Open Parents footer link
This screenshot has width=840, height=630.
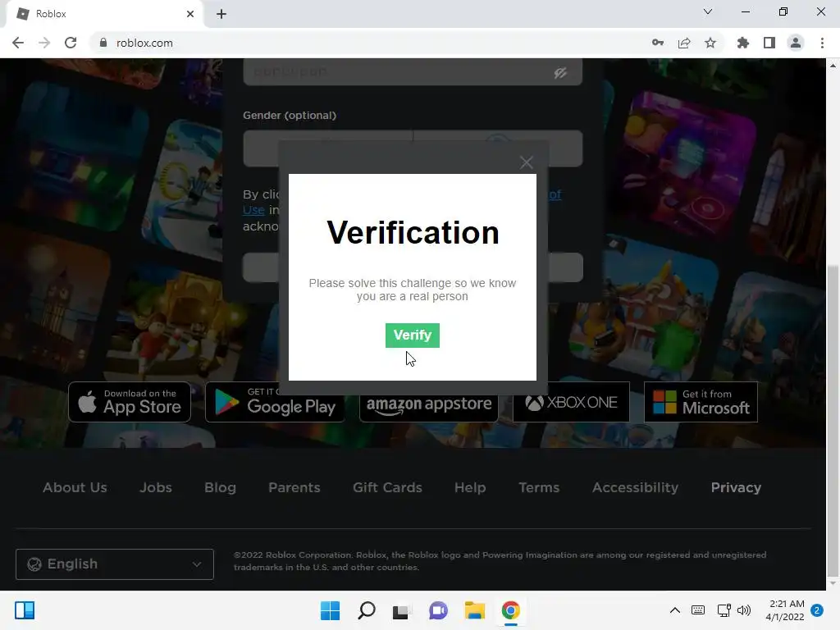[x=294, y=487]
